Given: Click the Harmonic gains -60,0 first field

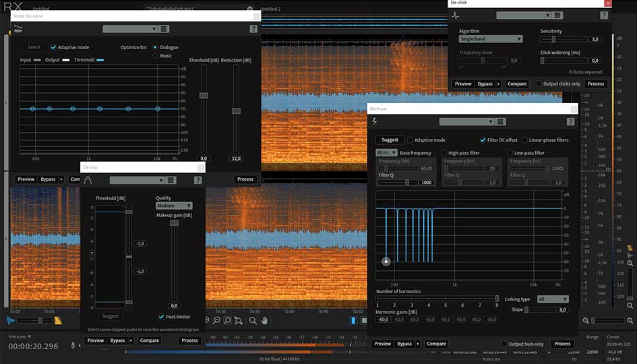Looking at the screenshot, I should coord(383,320).
